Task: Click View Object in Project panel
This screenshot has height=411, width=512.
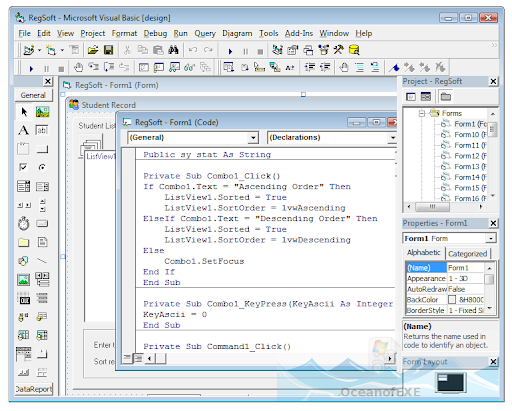Action: click(x=426, y=97)
